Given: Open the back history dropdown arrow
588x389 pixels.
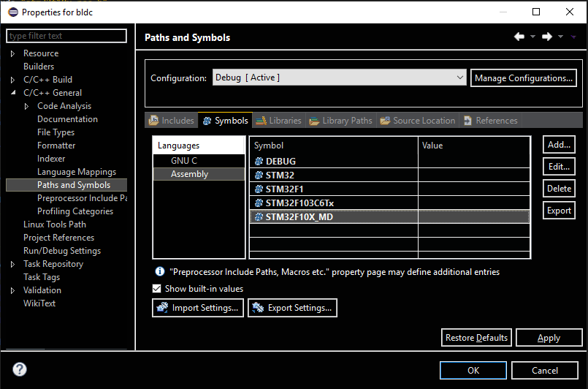Looking at the screenshot, I should pyautogui.click(x=533, y=37).
